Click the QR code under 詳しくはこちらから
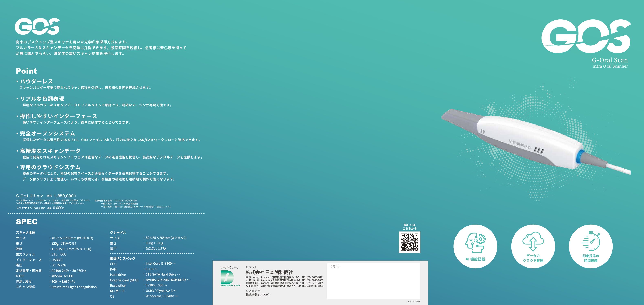This screenshot has width=644, height=305. click(x=409, y=242)
